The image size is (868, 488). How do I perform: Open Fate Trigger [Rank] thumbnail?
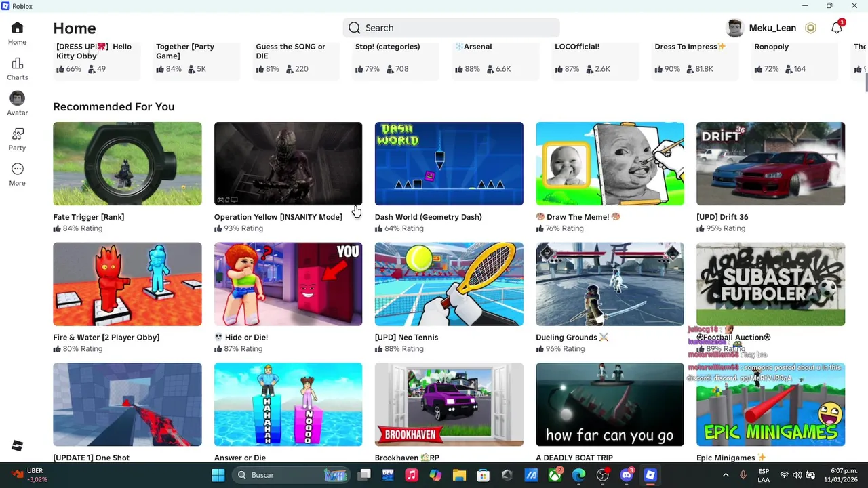(x=127, y=163)
